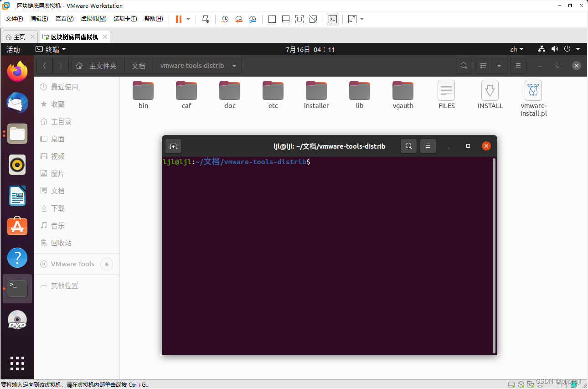The image size is (588, 389).
Task: Open the zh input source dropdown
Action: tap(517, 49)
